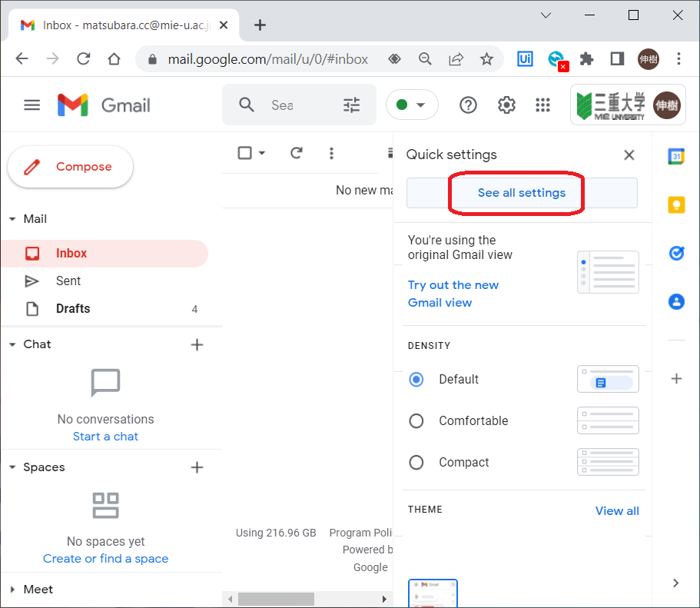Choose the default theme thumbnail
Screen dimensions: 700x608
(x=433, y=593)
